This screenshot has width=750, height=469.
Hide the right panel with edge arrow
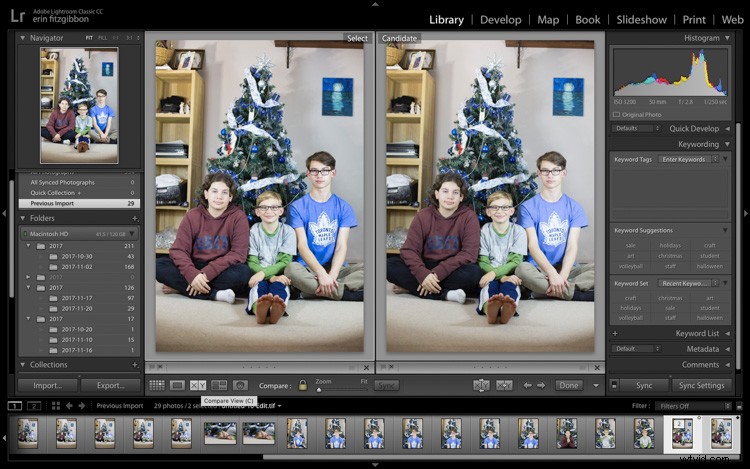click(x=746, y=214)
